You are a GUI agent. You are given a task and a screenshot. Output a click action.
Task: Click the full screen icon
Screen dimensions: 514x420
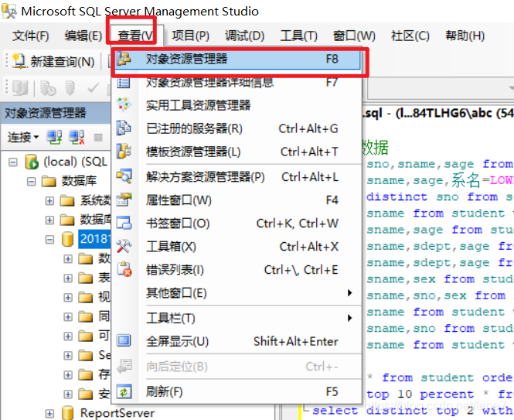tap(124, 340)
